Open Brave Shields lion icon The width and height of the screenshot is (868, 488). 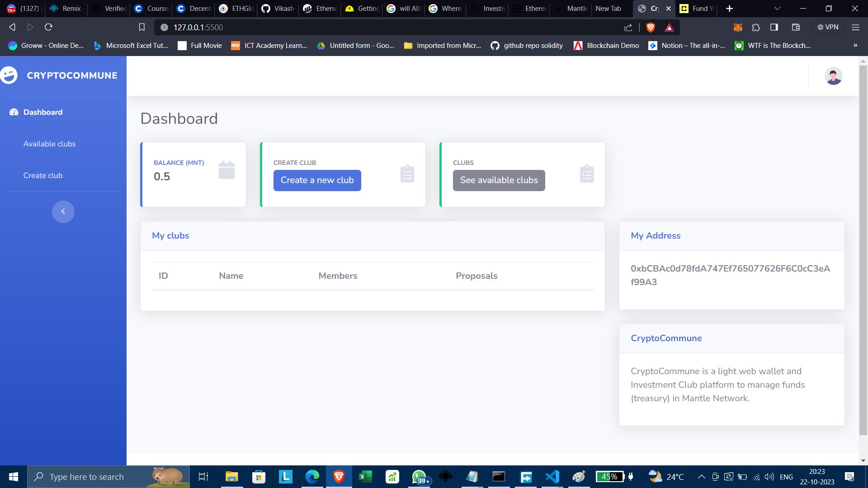[x=651, y=27]
